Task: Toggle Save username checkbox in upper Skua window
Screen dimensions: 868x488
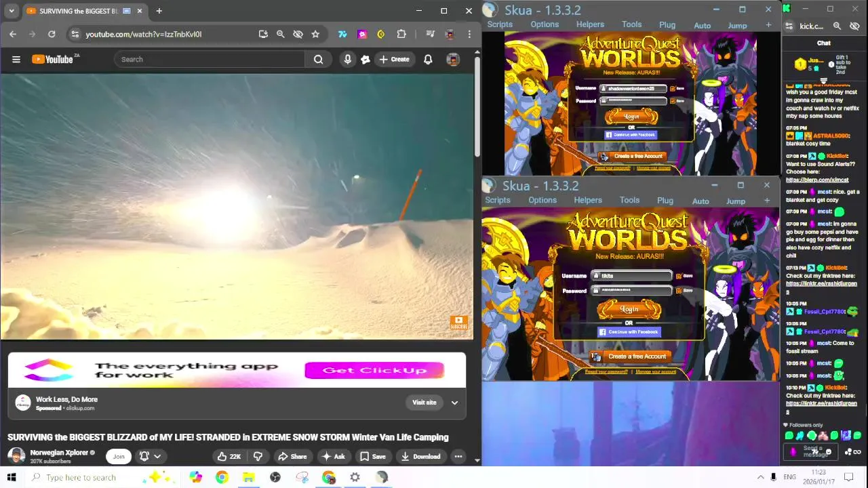Action: [x=672, y=88]
